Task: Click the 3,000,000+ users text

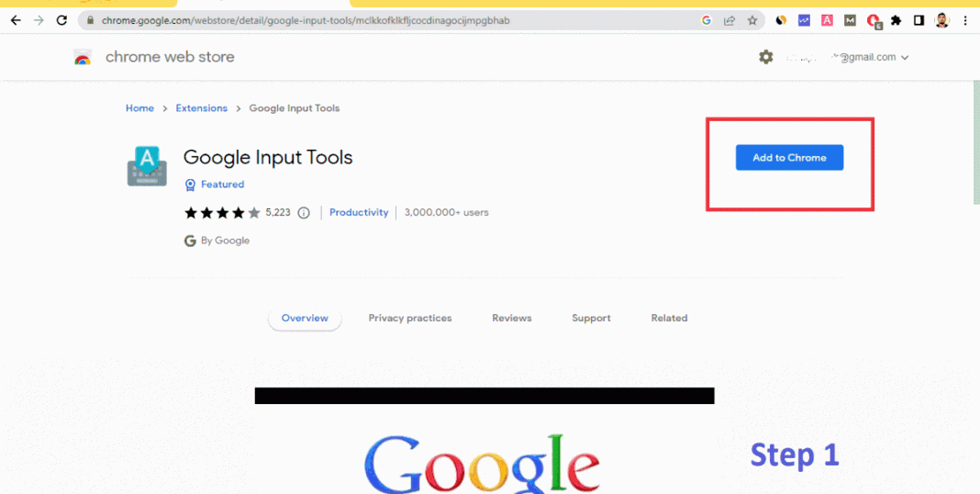Action: coord(446,213)
